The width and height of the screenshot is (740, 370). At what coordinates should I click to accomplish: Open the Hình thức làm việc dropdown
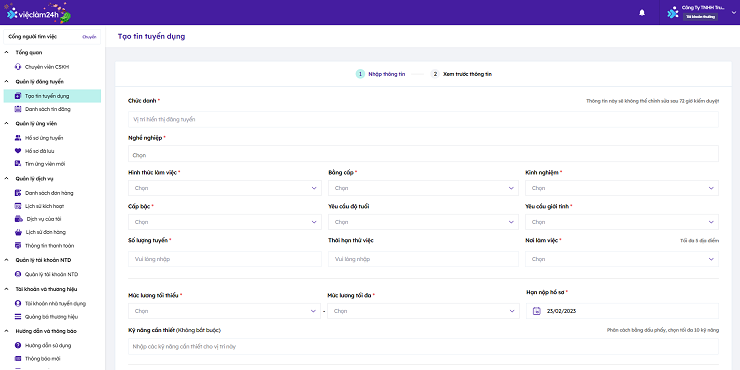[x=225, y=188]
